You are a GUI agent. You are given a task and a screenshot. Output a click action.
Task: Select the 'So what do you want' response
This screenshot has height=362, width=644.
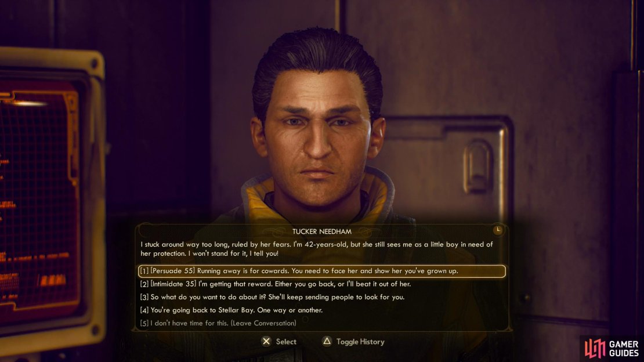click(272, 297)
